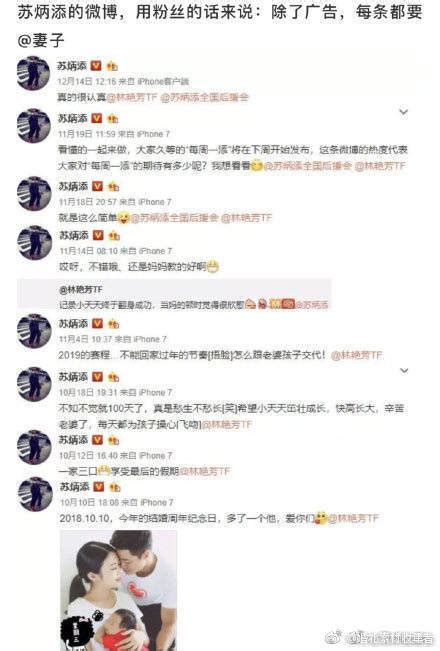This screenshot has width=440, height=651.
Task: Open @林艳芳TF mention in first post
Action: click(132, 97)
